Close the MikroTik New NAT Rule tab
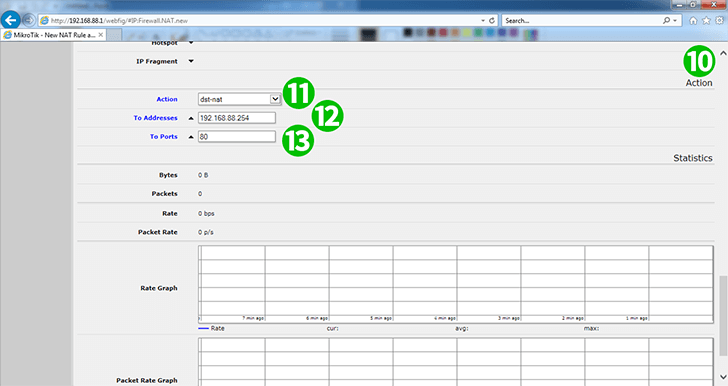This screenshot has width=728, height=386. pyautogui.click(x=100, y=35)
